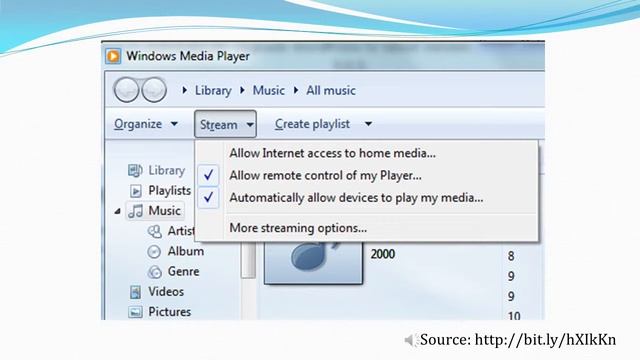
Task: Choose Allow Internet access to home media
Action: tap(332, 153)
